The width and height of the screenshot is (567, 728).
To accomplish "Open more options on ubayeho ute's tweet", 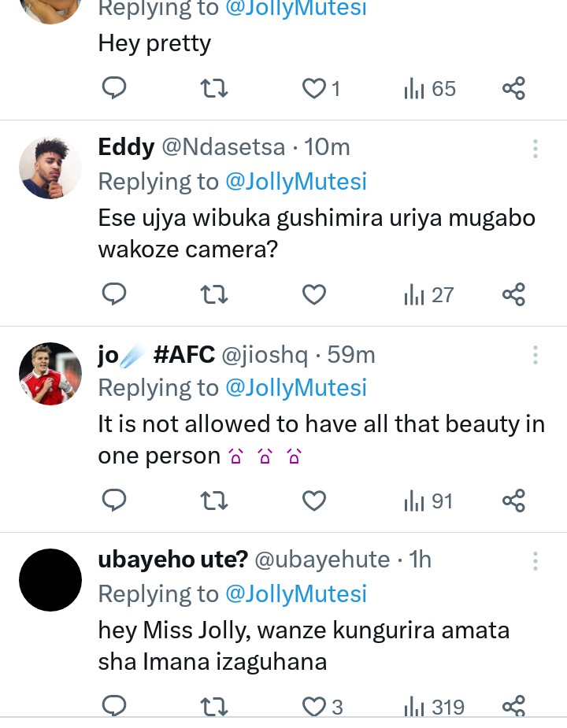I will (535, 560).
